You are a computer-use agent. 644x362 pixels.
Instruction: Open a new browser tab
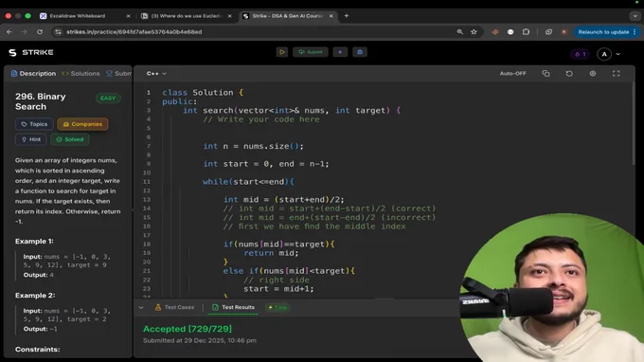(347, 16)
